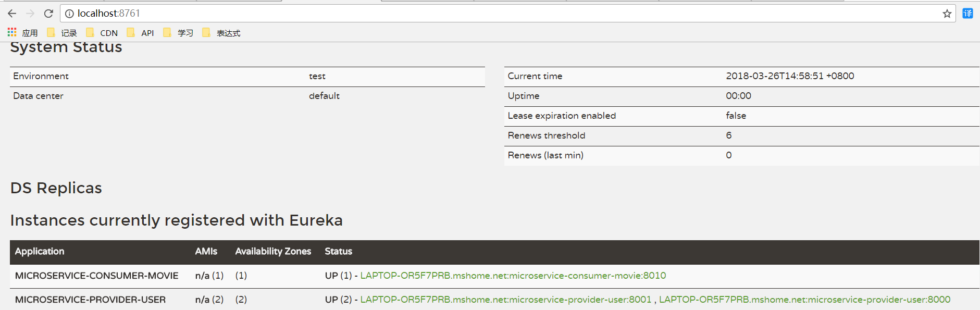Click the Status column header

coord(339,251)
